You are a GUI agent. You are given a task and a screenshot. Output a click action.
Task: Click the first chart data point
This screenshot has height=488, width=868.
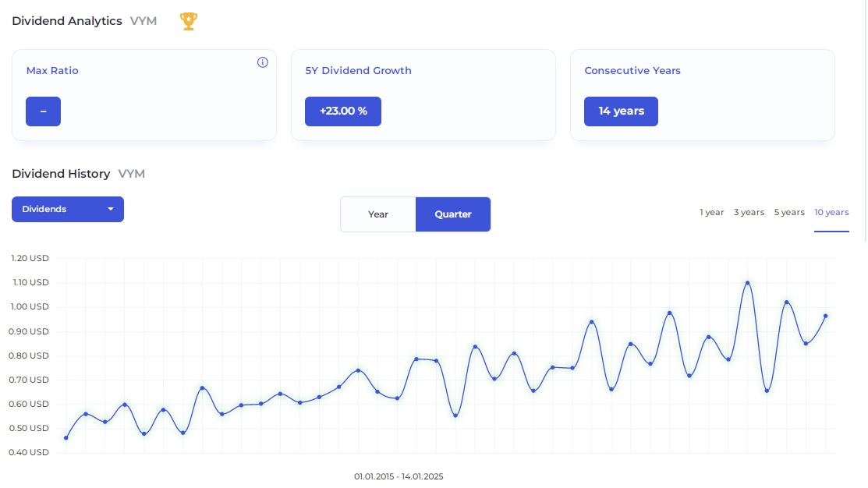(66, 437)
